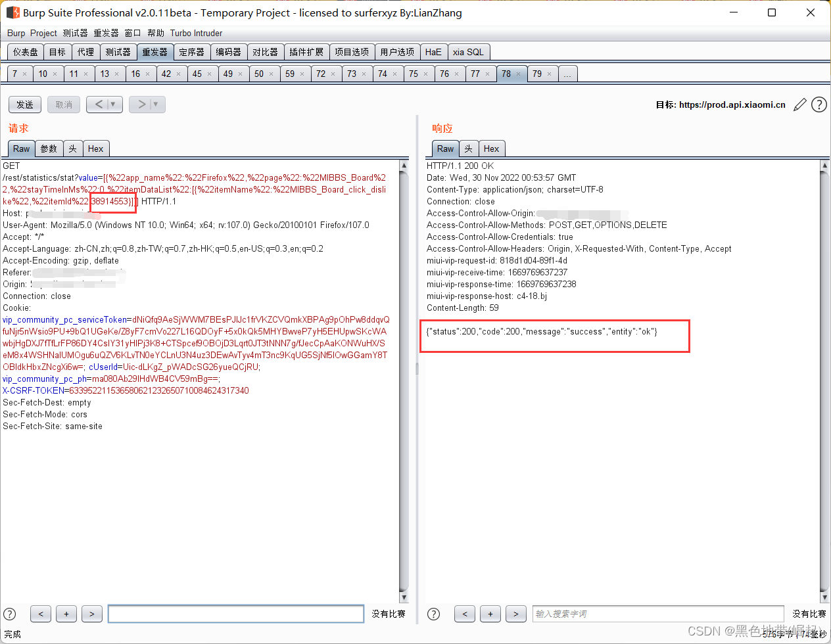The image size is (831, 644).
Task: Switch to HaE tab
Action: point(434,52)
